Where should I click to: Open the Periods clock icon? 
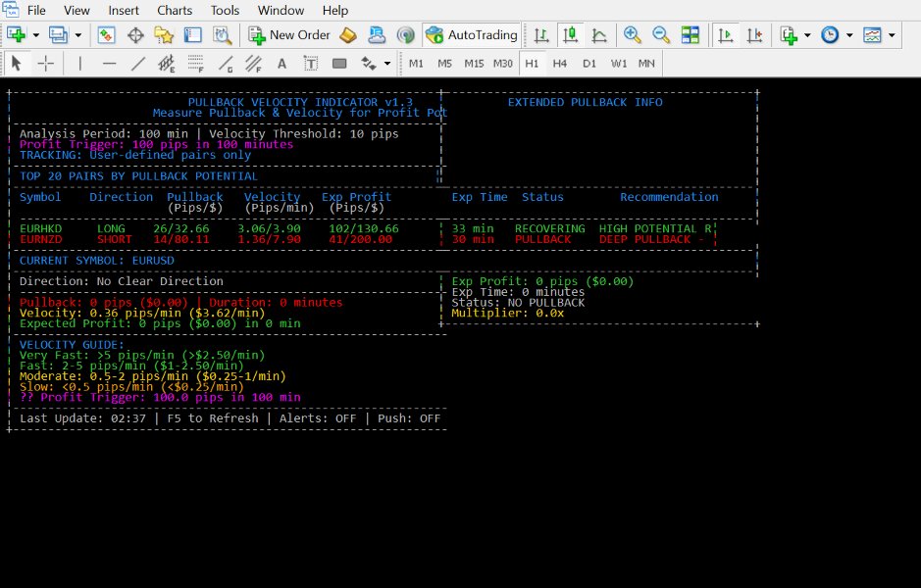830,35
